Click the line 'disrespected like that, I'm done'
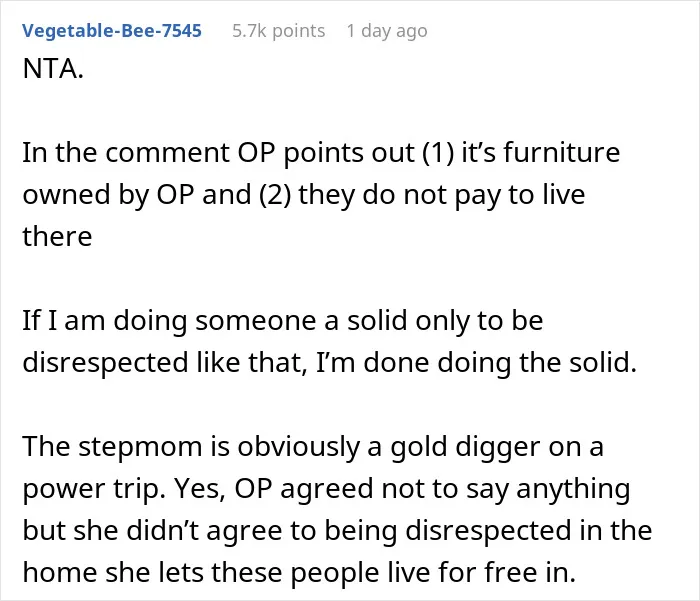The image size is (700, 601). [x=329, y=362]
